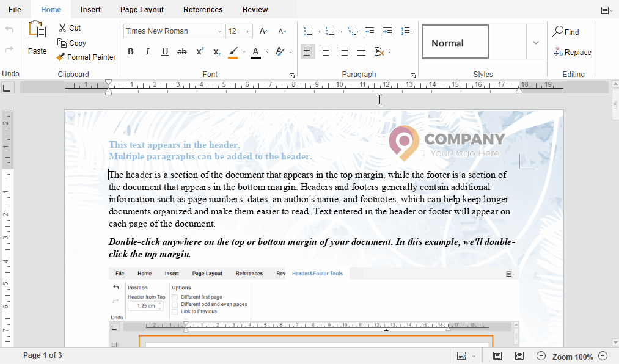Viewport: 619px width, 364px height.
Task: Toggle strikethrough formatting
Action: pos(181,52)
